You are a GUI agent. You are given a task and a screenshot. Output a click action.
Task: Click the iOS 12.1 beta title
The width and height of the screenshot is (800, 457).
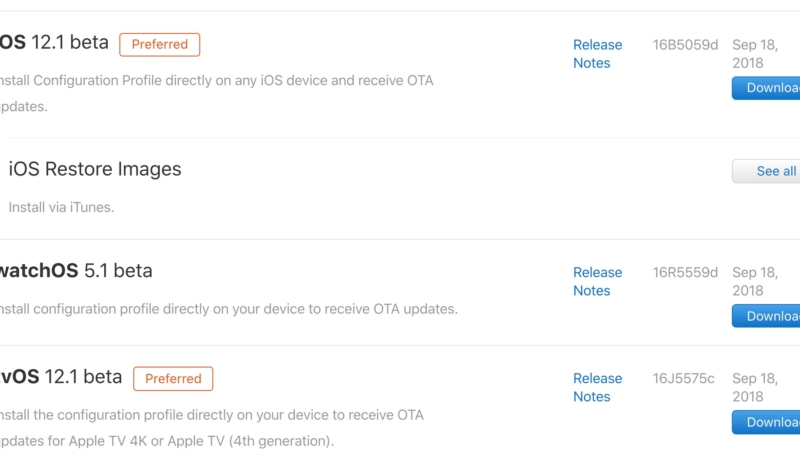55,43
